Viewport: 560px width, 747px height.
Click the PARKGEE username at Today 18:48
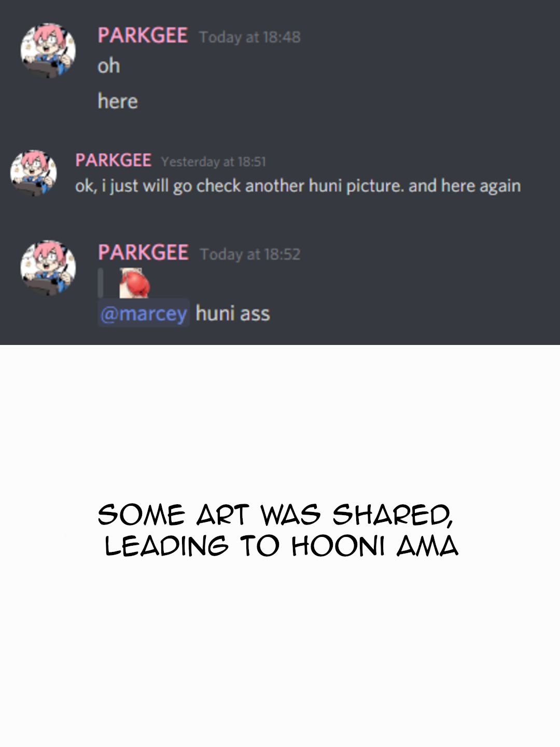coord(143,36)
